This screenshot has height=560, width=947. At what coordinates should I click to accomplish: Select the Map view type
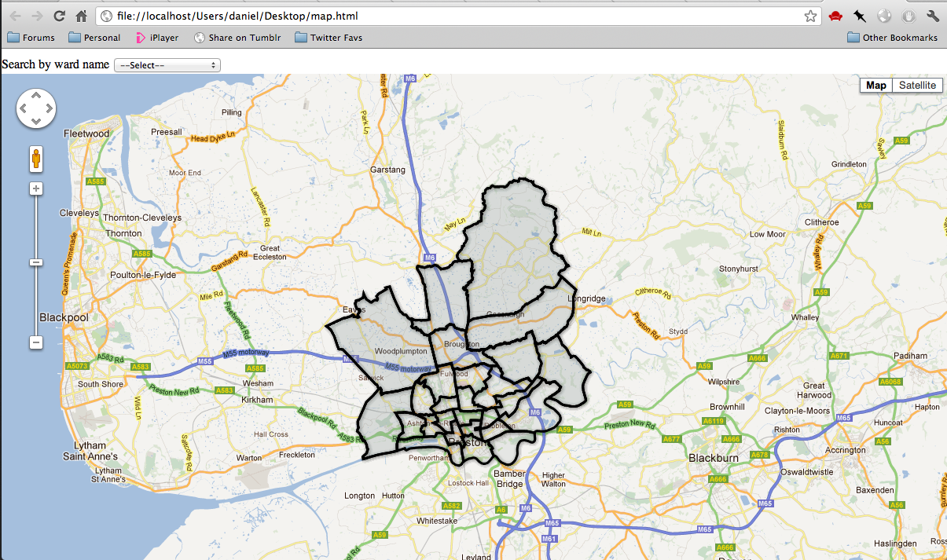(876, 86)
